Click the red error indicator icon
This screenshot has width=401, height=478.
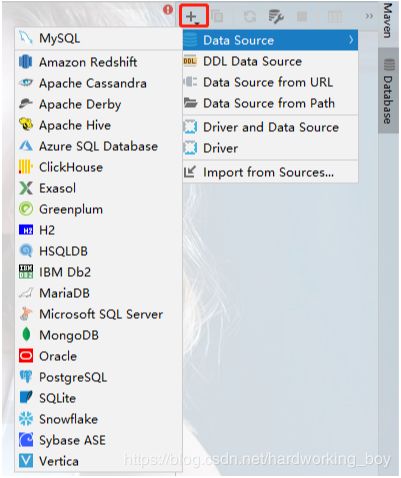pos(168,9)
